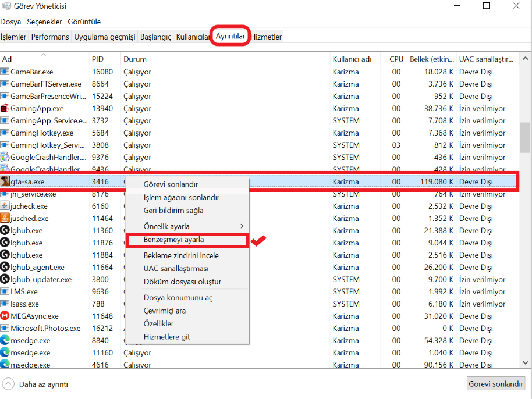
Task: Sort by the Durum column header
Action: tap(225, 59)
